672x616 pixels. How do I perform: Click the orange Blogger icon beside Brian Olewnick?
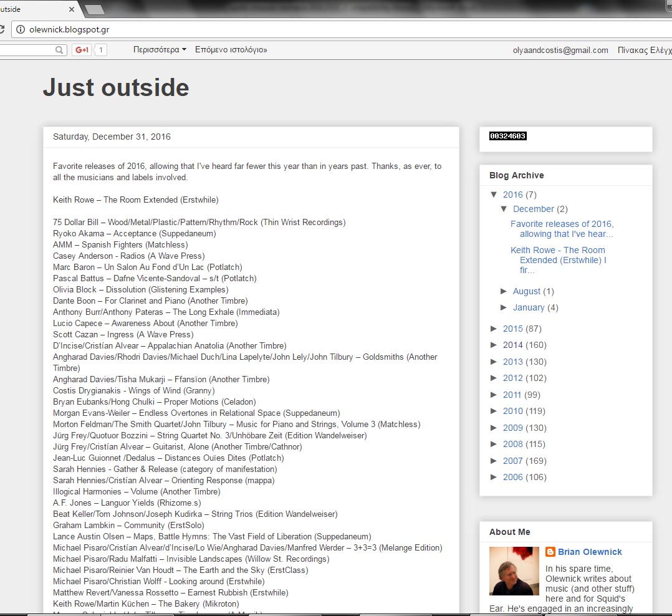pyautogui.click(x=550, y=552)
